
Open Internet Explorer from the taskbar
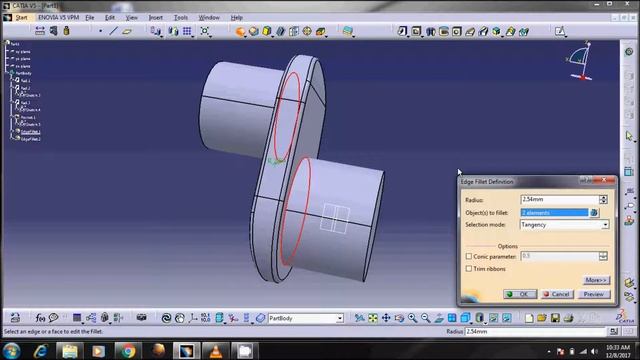pyautogui.click(x=40, y=351)
